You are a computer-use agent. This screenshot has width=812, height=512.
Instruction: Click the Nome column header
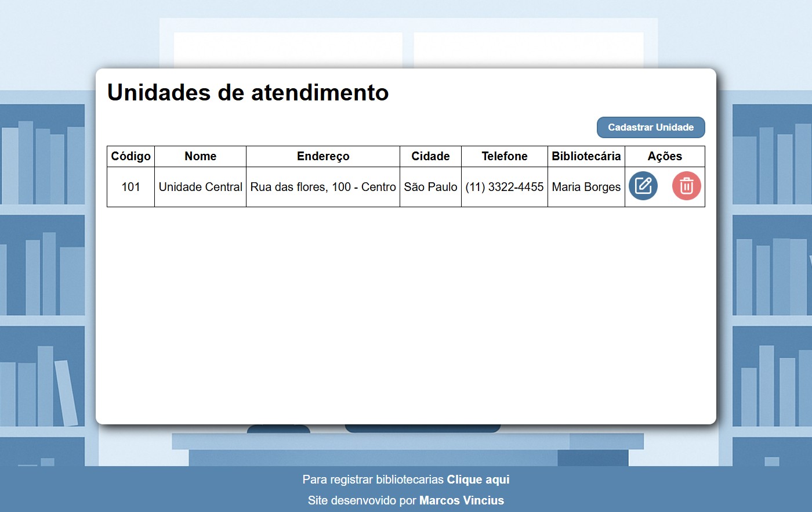tap(200, 156)
